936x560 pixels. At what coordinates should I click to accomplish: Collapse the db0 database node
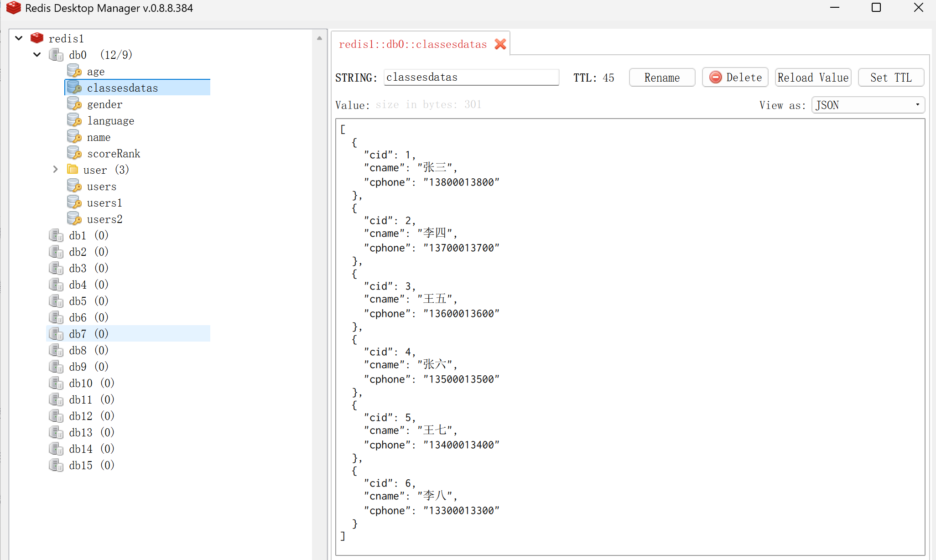click(x=37, y=55)
